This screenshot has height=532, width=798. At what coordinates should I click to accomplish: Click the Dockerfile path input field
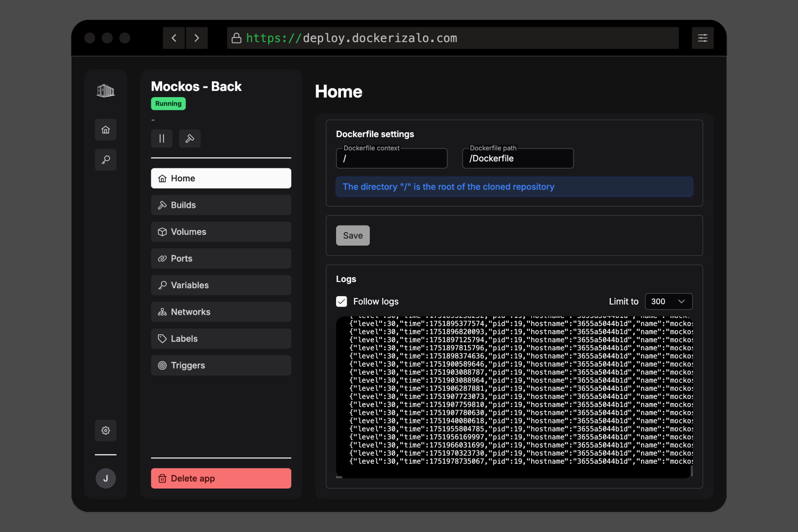pos(518,158)
